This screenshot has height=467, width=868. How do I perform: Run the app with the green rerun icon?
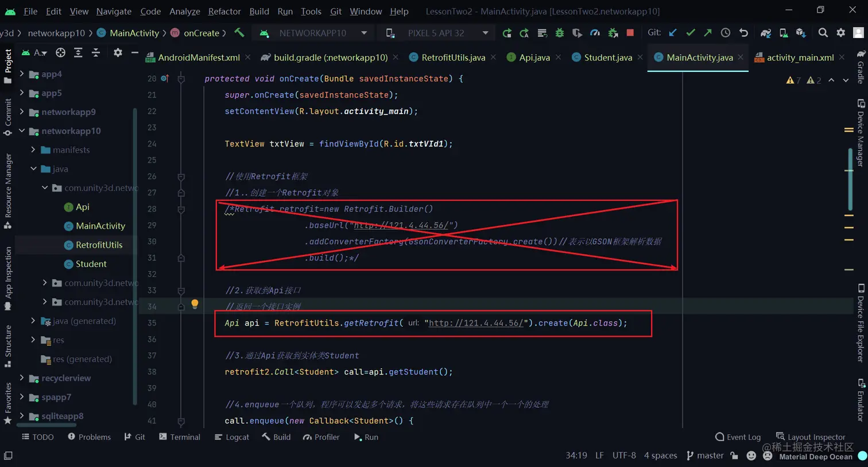click(x=506, y=33)
